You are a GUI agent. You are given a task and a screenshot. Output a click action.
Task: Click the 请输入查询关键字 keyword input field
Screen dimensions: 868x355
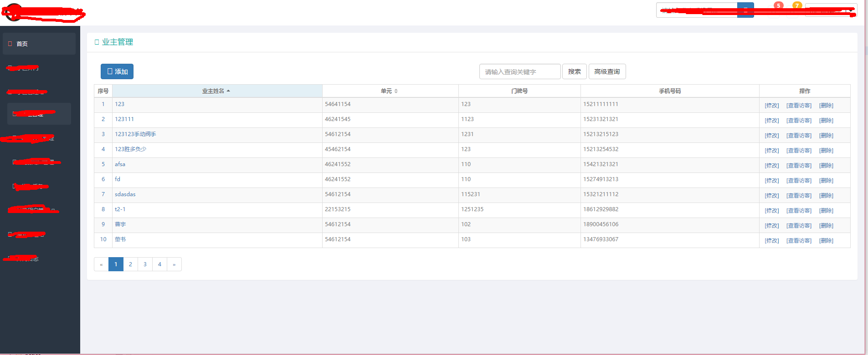pos(519,71)
